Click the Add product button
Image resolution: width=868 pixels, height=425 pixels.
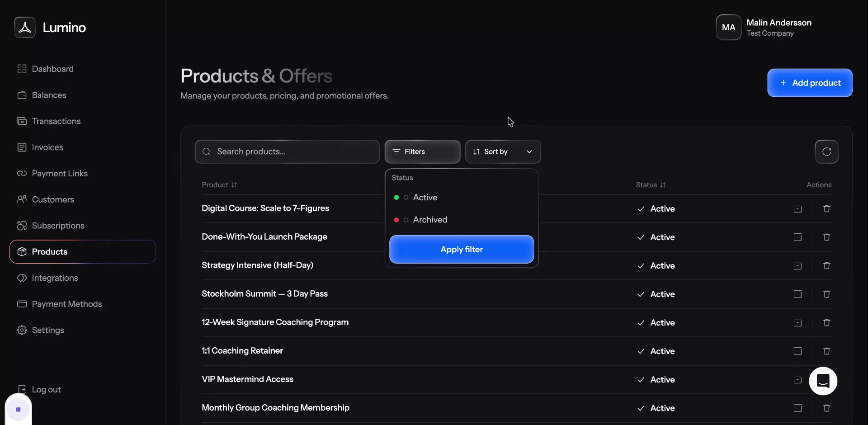[810, 83]
